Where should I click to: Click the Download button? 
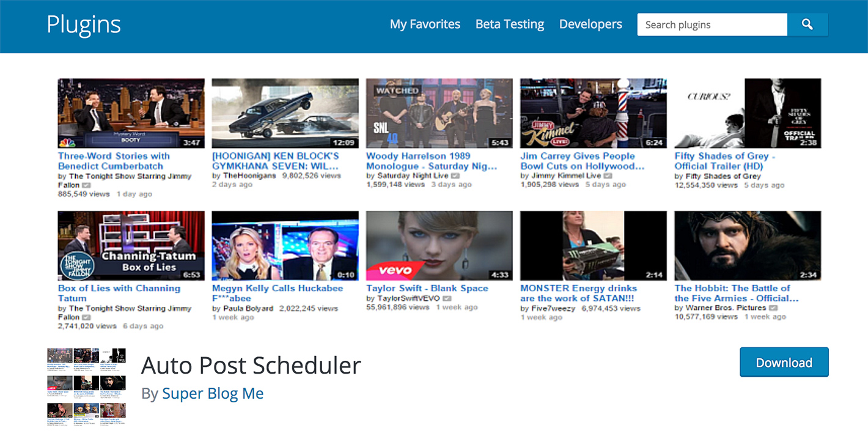click(x=784, y=362)
